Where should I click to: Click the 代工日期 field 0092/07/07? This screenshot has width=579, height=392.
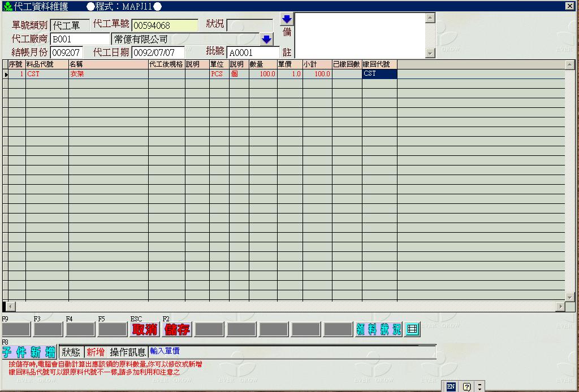pos(158,53)
